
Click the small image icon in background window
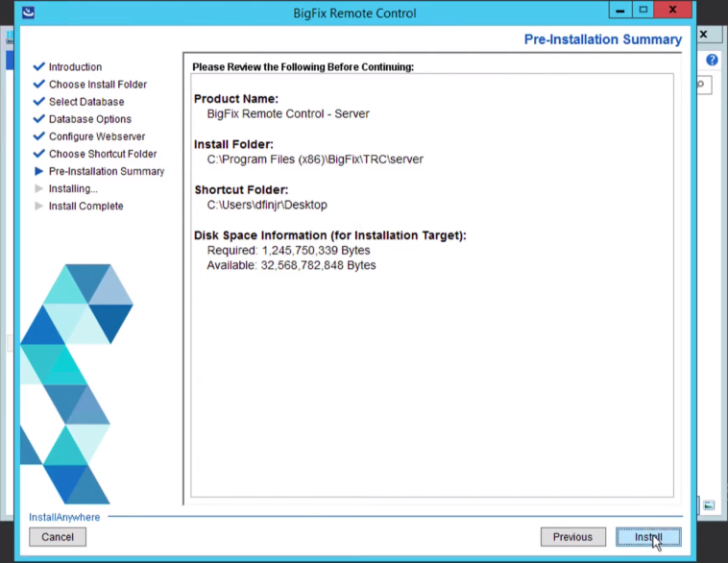pyautogui.click(x=709, y=505)
